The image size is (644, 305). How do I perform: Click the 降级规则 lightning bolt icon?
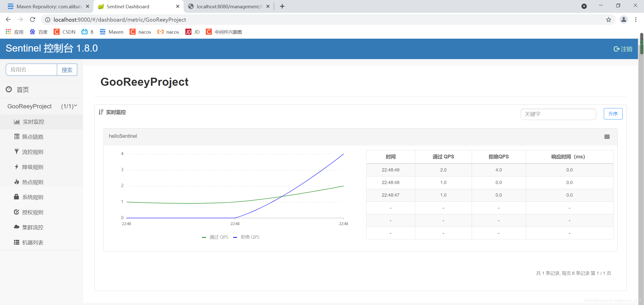click(17, 167)
